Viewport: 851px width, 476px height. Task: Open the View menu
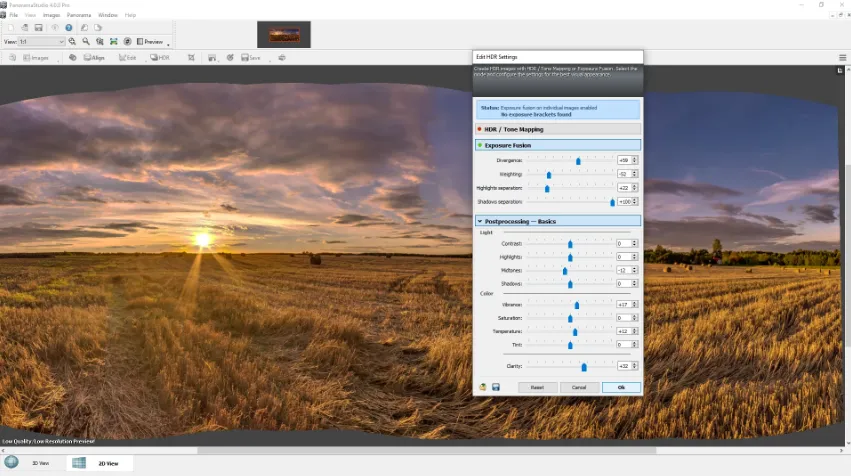(x=30, y=15)
